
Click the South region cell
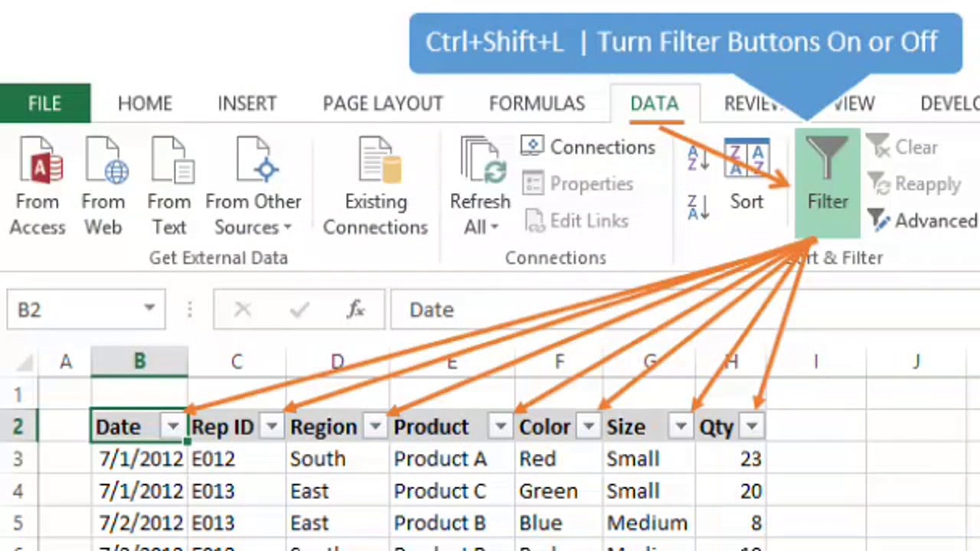coord(337,459)
